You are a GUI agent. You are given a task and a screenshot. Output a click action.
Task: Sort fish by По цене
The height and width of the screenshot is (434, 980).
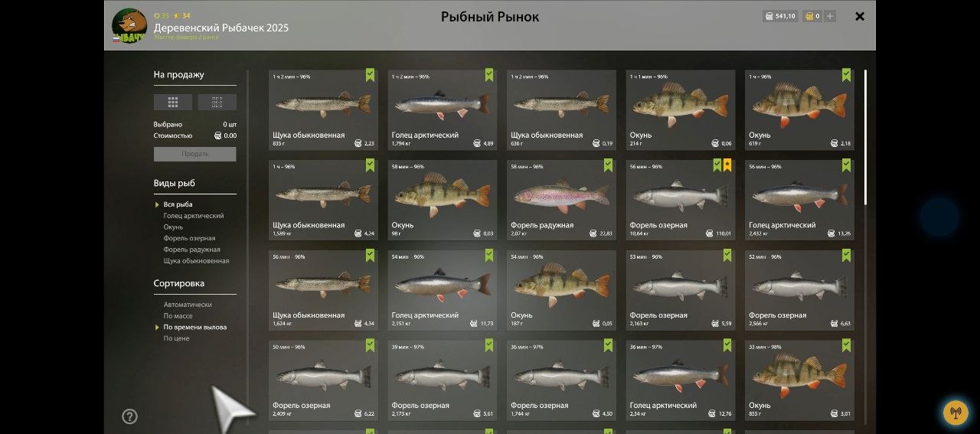tap(176, 338)
